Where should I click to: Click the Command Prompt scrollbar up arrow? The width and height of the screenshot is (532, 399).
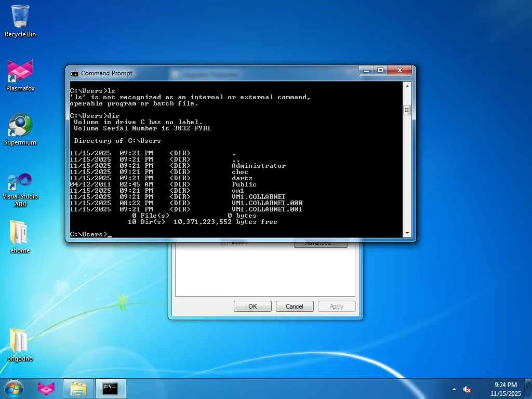coord(407,86)
